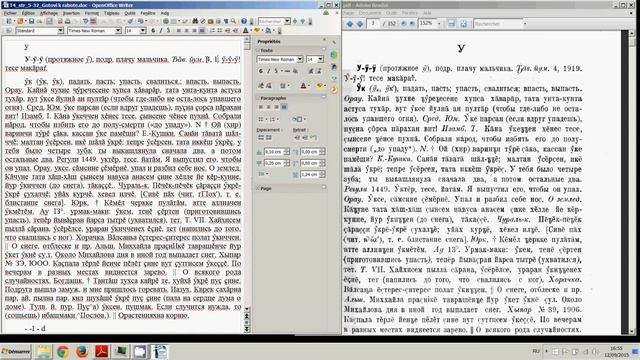Image resolution: width=640 pixels, height=360 pixels.
Task: Click Adobe Reader next page arrow
Action: click(x=360, y=24)
